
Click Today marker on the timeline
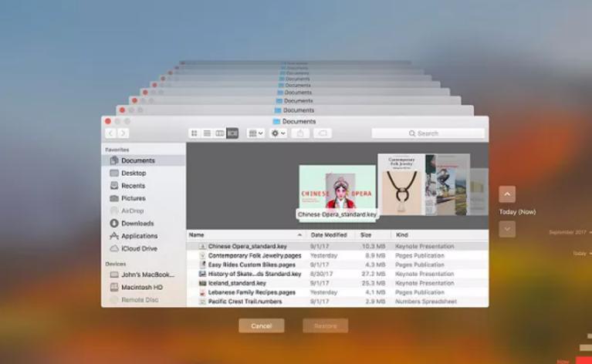click(x=580, y=254)
